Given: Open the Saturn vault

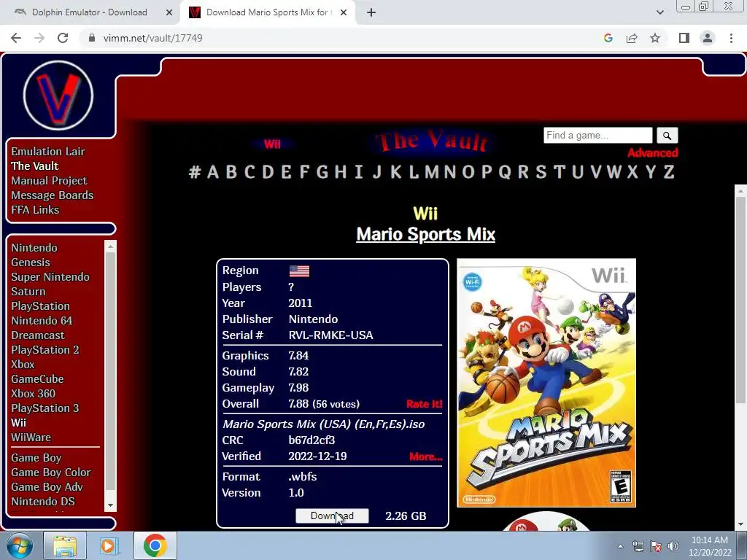Looking at the screenshot, I should [x=28, y=292].
